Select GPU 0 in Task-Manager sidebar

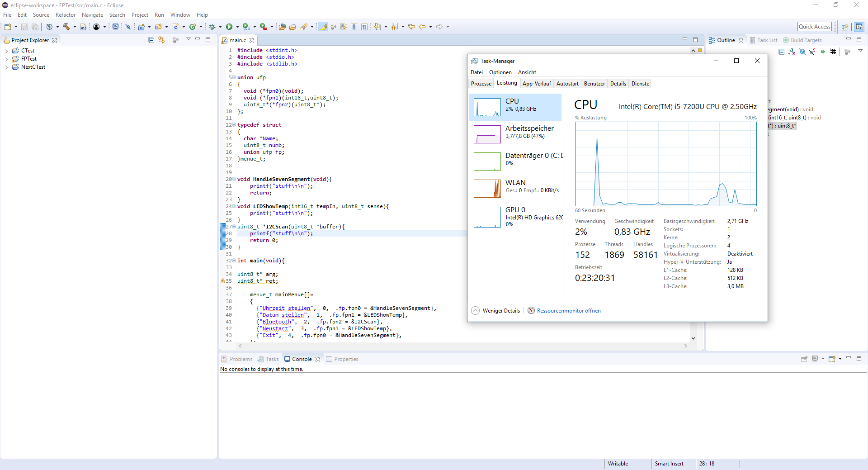coord(515,217)
